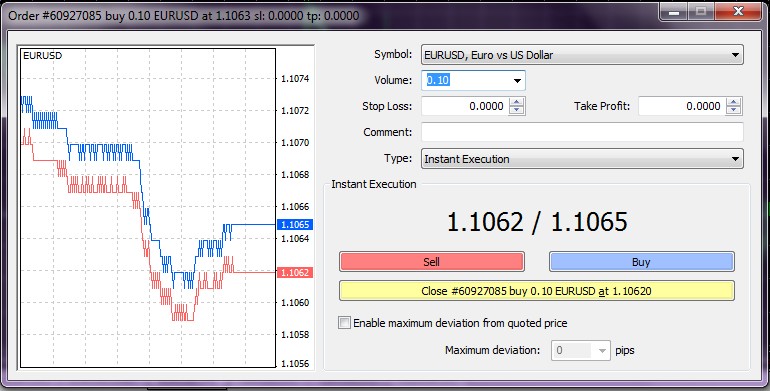Close the order dialog window
Image resolution: width=770 pixels, height=391 pixels.
pyautogui.click(x=738, y=12)
